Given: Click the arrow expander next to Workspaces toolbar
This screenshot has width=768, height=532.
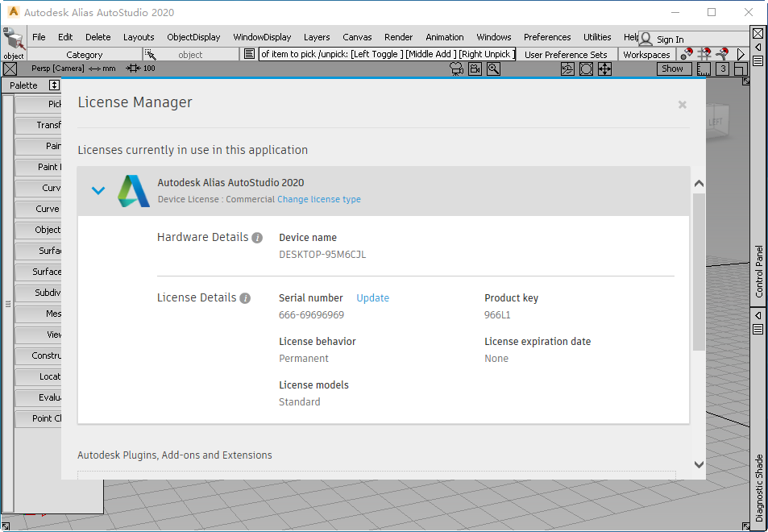Looking at the screenshot, I should click(x=740, y=54).
